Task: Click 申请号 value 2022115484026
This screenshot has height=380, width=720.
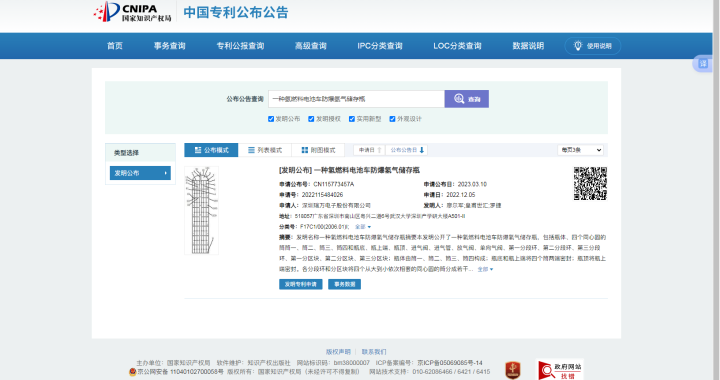Action: pos(322,195)
